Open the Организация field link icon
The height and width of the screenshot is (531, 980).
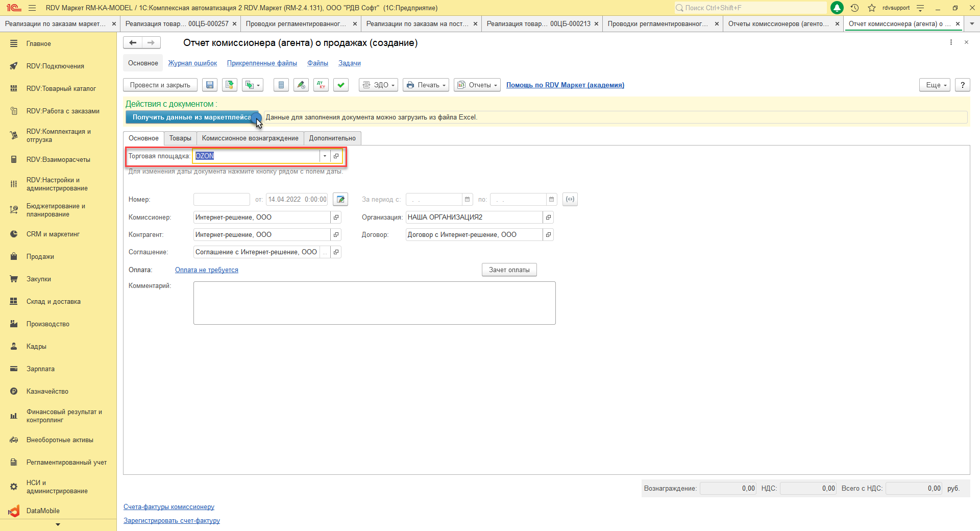click(x=548, y=218)
